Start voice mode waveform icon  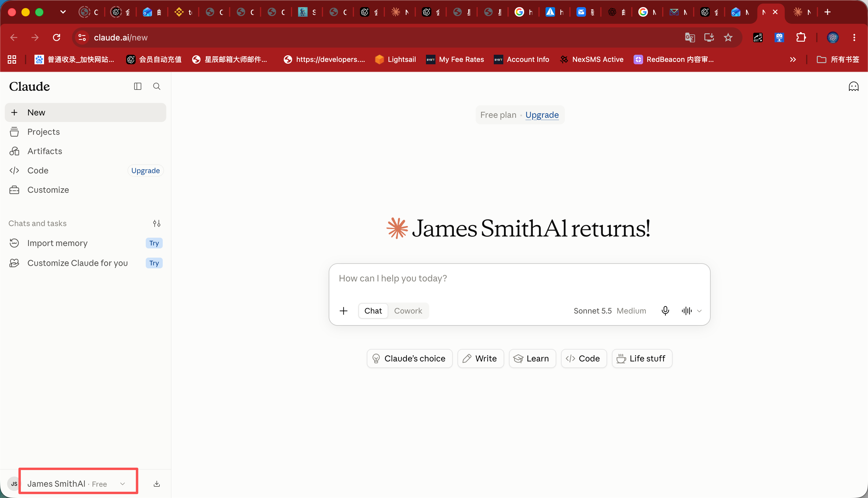(686, 311)
